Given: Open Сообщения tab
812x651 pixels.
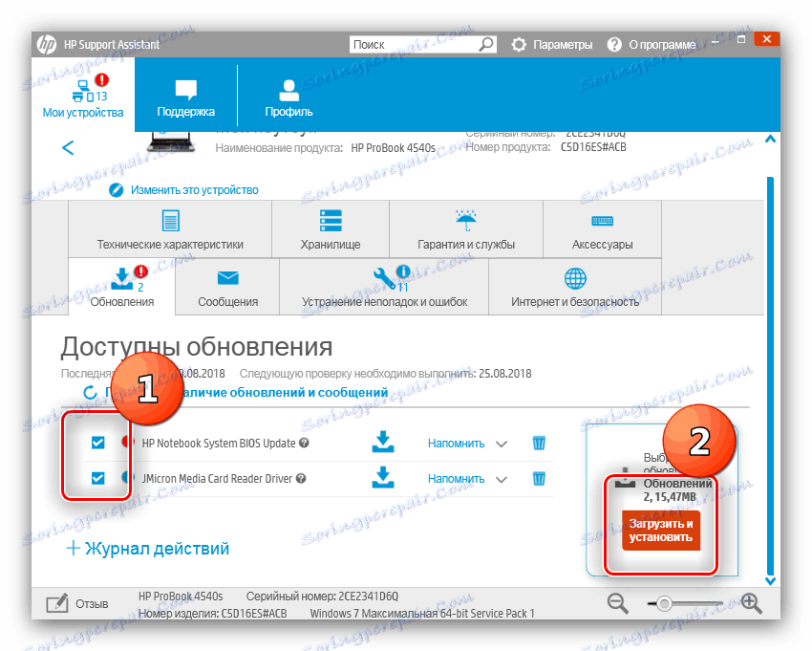Looking at the screenshot, I should (228, 287).
